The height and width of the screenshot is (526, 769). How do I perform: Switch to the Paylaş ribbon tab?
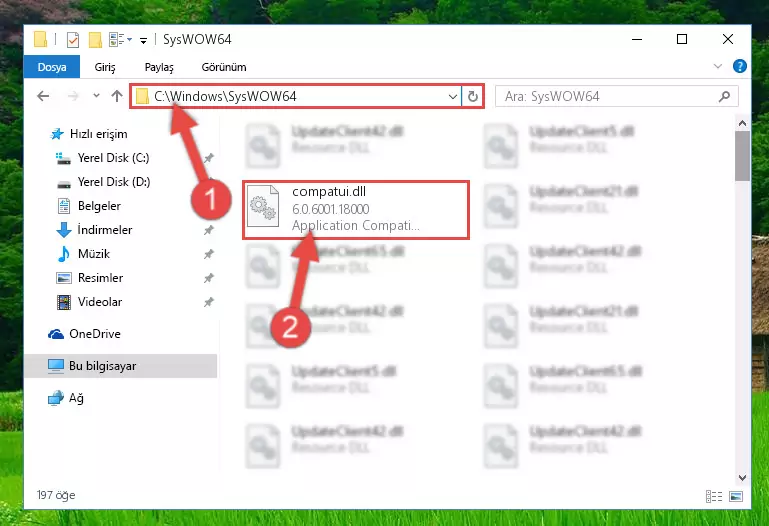pyautogui.click(x=159, y=67)
